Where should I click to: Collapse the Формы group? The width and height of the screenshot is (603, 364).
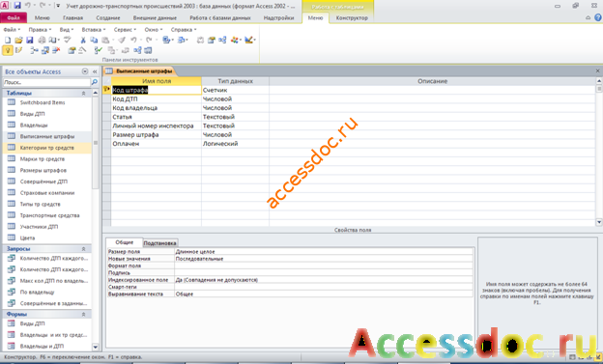coord(83,314)
